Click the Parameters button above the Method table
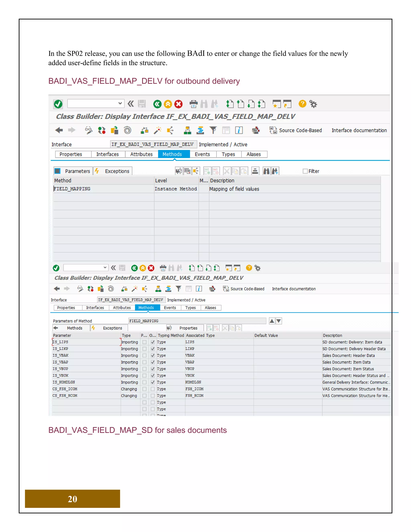 [x=73, y=171]
